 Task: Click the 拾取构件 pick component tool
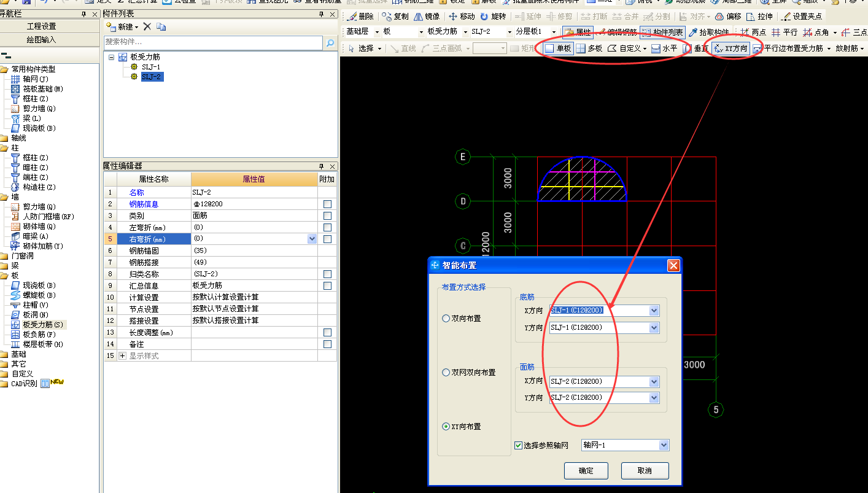[708, 32]
